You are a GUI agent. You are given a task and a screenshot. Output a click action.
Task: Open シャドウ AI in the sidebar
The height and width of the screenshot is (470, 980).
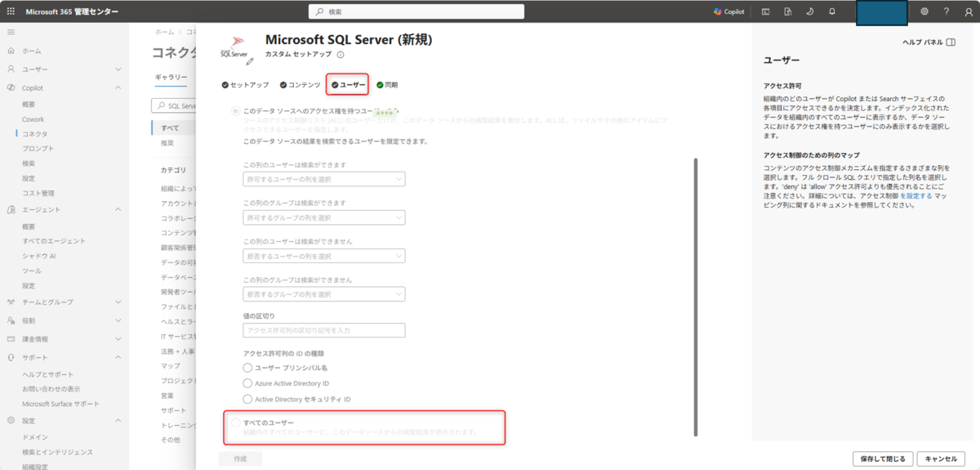(39, 256)
